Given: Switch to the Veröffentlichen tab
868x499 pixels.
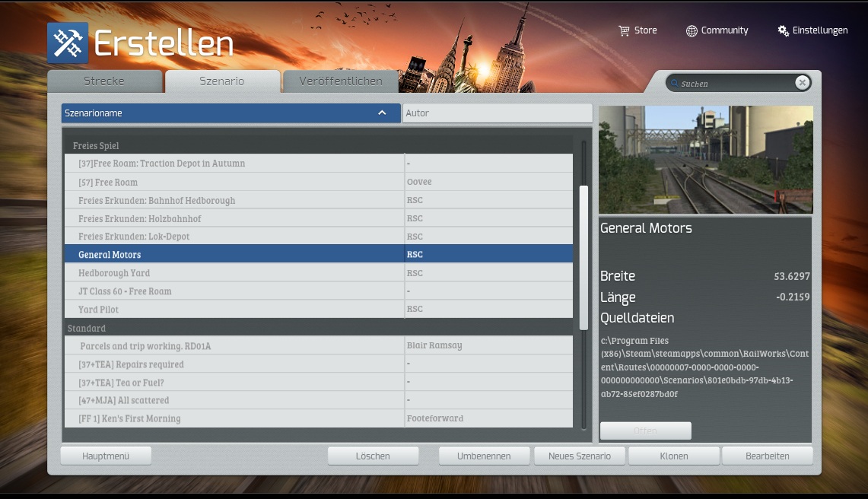Looking at the screenshot, I should coord(340,81).
